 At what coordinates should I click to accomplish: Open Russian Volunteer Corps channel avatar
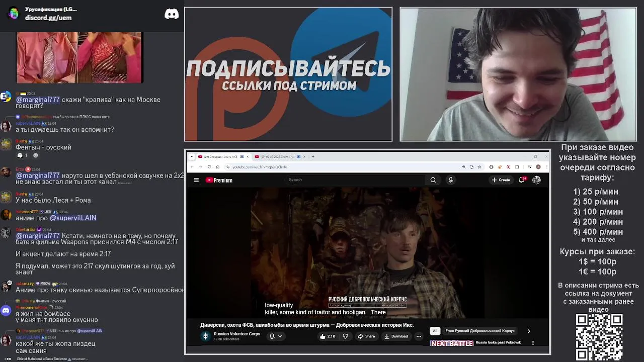pyautogui.click(x=205, y=336)
